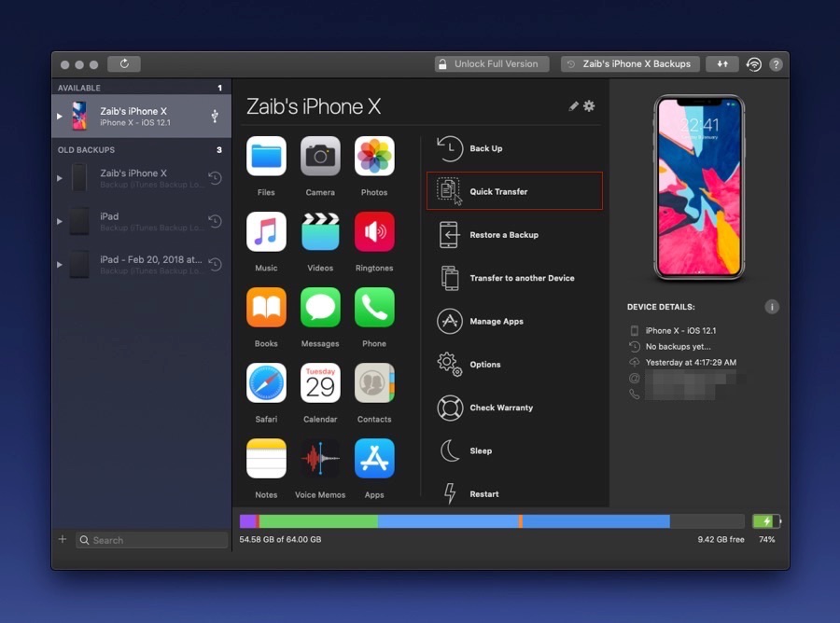The width and height of the screenshot is (840, 623).
Task: Click 'iPhone X - iOS 12.1' device detail
Action: [x=680, y=331]
